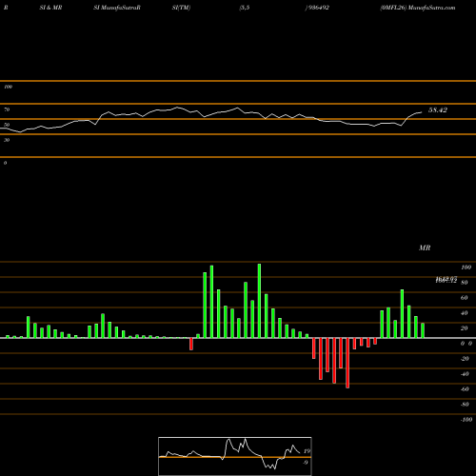This screenshot has width=476, height=476.
Task: Click the MR panel title label
Action: point(425,248)
